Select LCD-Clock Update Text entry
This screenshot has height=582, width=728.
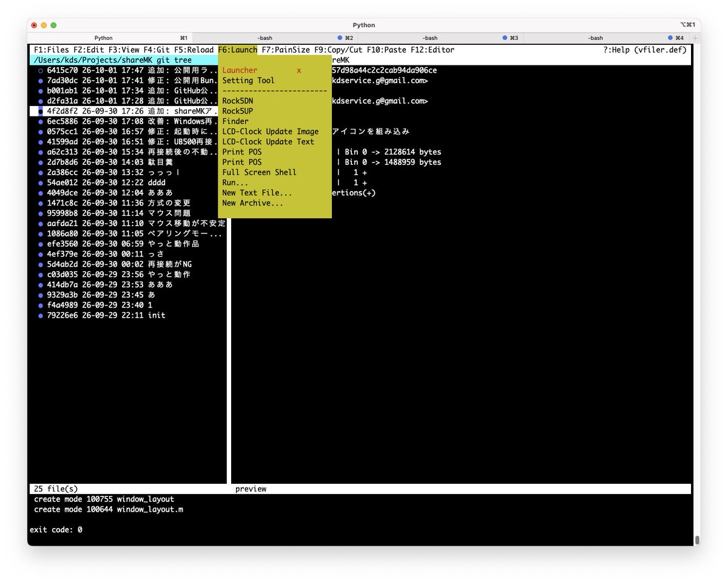(268, 142)
